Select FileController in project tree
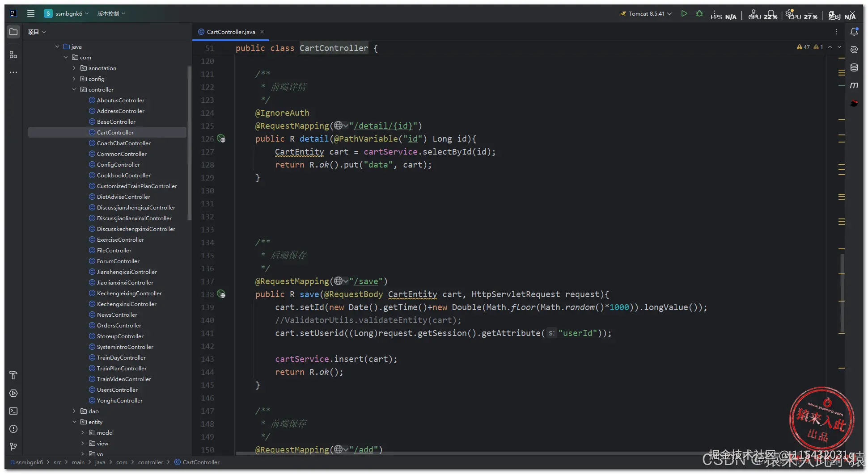 [x=114, y=250]
